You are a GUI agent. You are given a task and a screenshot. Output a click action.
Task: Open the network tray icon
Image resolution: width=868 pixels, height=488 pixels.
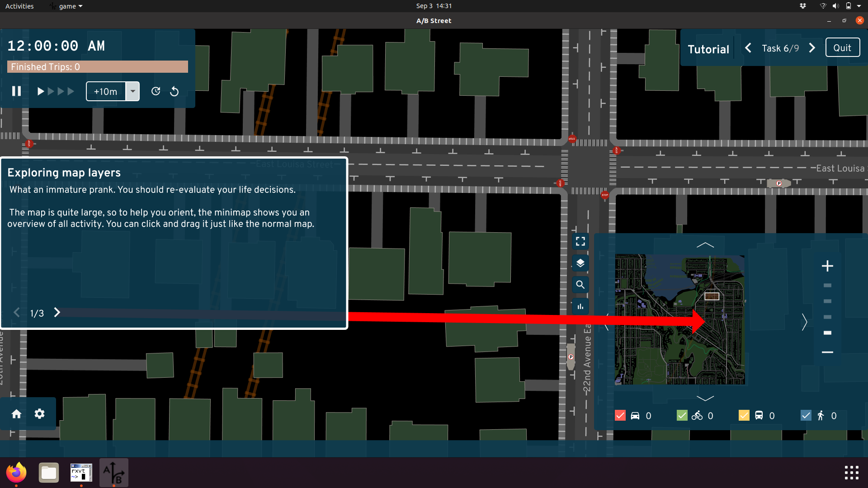click(x=823, y=6)
